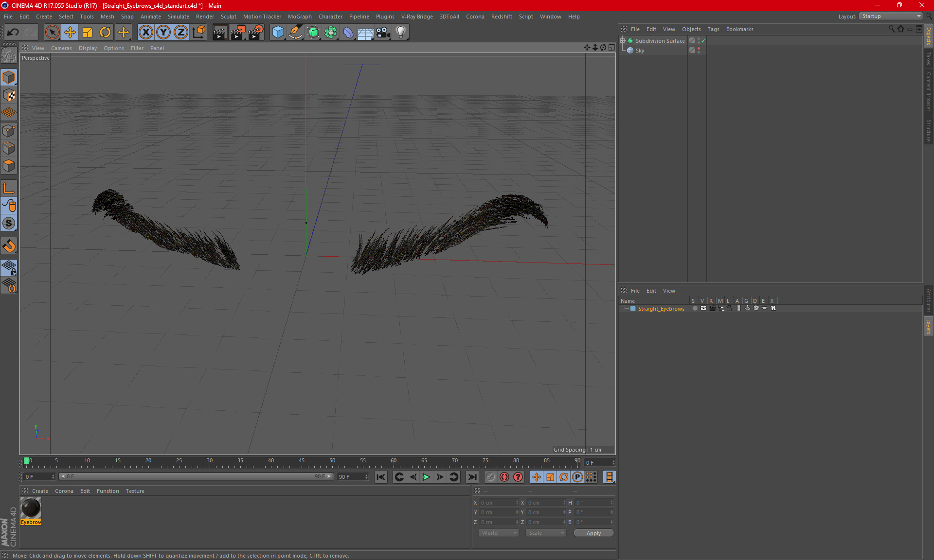Viewport: 934px width, 560px height.
Task: Open the Deformer objects icon
Action: (x=348, y=33)
